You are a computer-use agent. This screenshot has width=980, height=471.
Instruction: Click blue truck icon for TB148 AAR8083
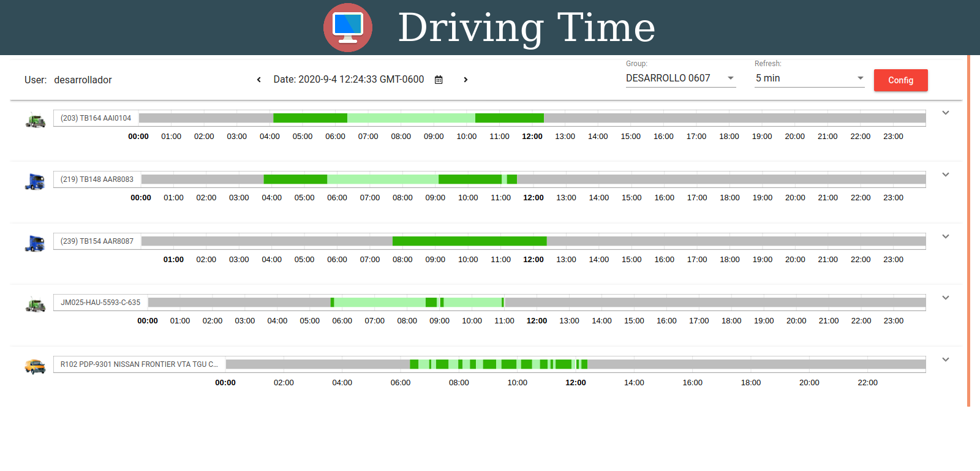point(35,182)
